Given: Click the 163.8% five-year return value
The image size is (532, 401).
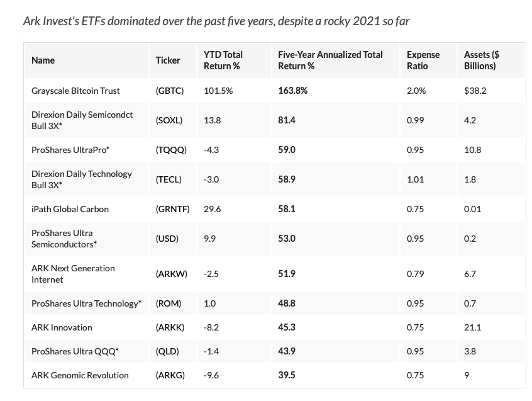Looking at the screenshot, I should click(293, 91).
